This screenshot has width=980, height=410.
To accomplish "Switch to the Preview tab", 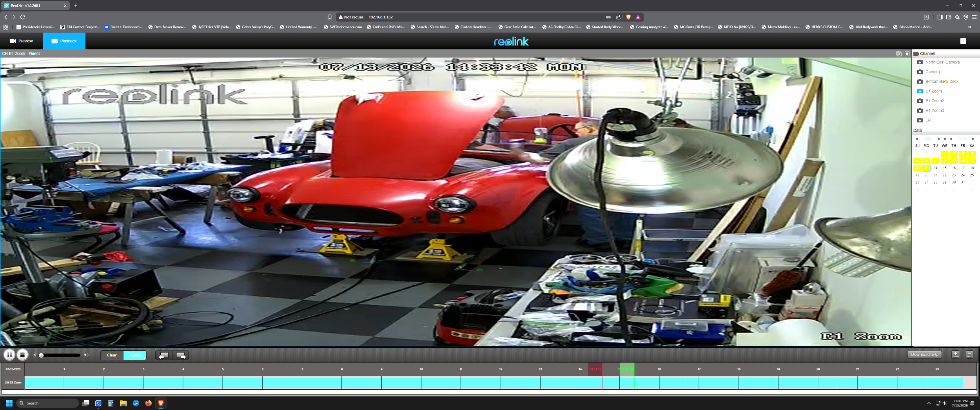I will [x=22, y=41].
